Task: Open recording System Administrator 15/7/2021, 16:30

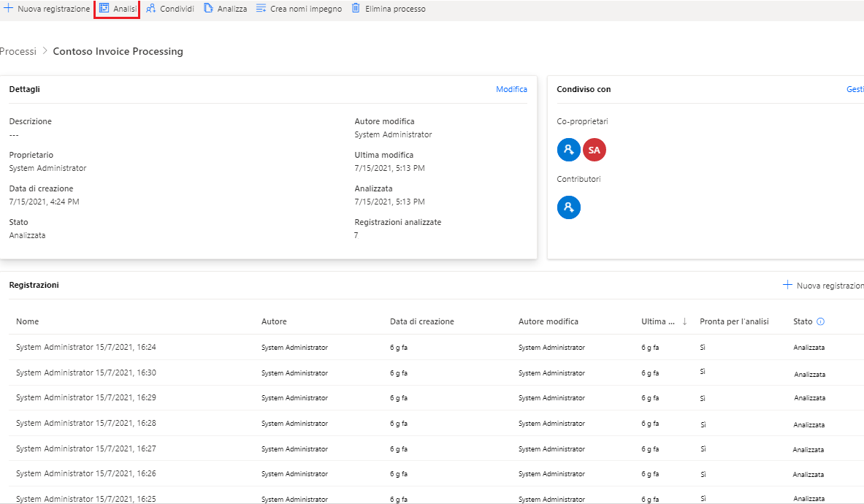Action: pyautogui.click(x=86, y=373)
